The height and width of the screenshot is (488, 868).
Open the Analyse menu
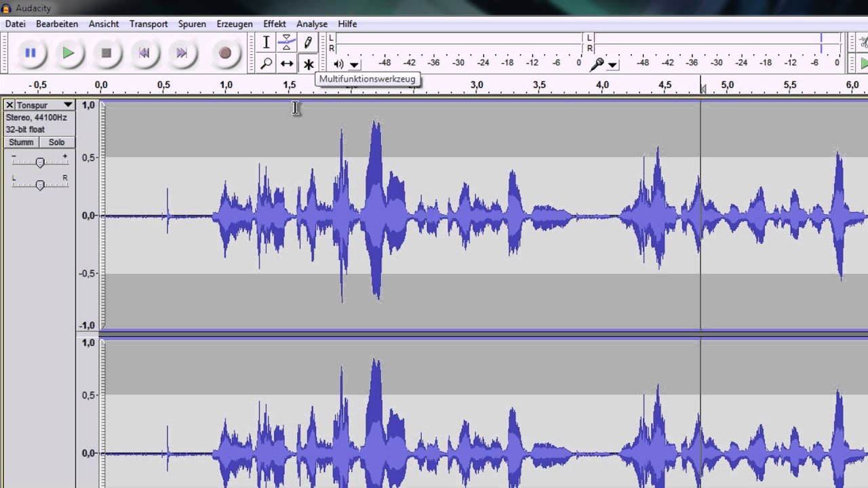coord(312,24)
